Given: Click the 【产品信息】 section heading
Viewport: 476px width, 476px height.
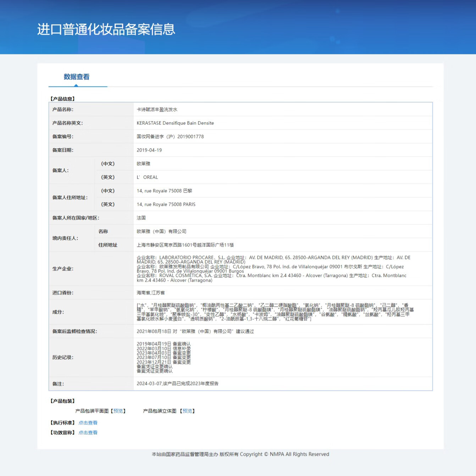Looking at the screenshot, I should [x=62, y=99].
